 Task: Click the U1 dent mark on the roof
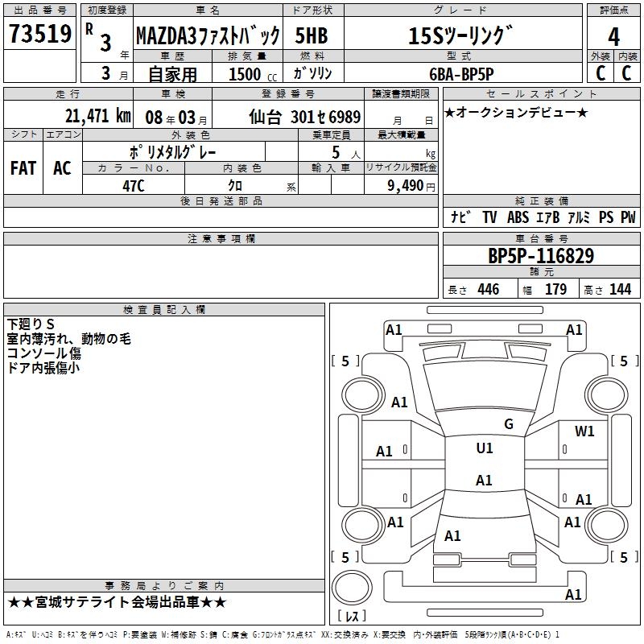coord(484,448)
